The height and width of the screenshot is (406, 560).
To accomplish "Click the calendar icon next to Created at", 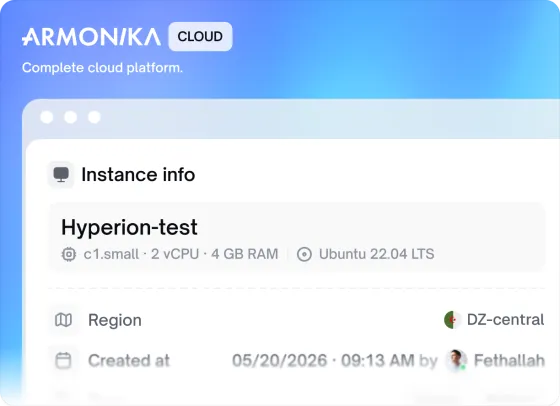I will tap(63, 360).
